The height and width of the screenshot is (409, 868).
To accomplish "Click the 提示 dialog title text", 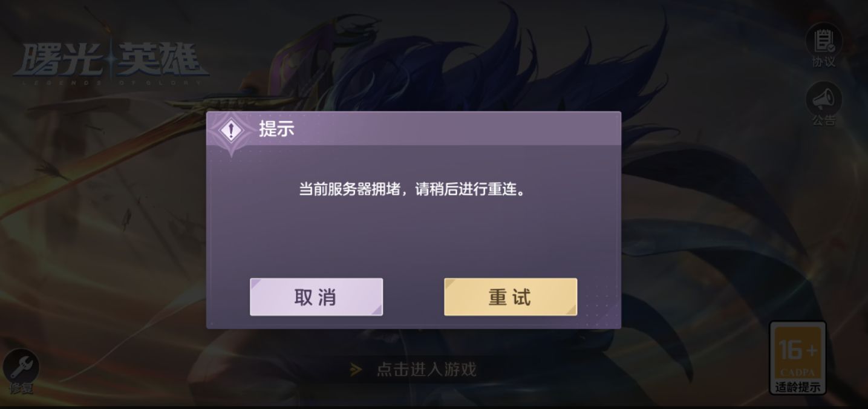I will click(x=276, y=129).
